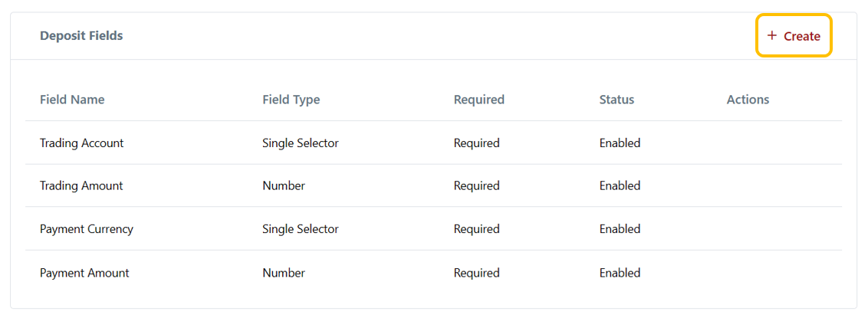This screenshot has height=318, width=868.
Task: Click the Field Name column header
Action: point(72,100)
